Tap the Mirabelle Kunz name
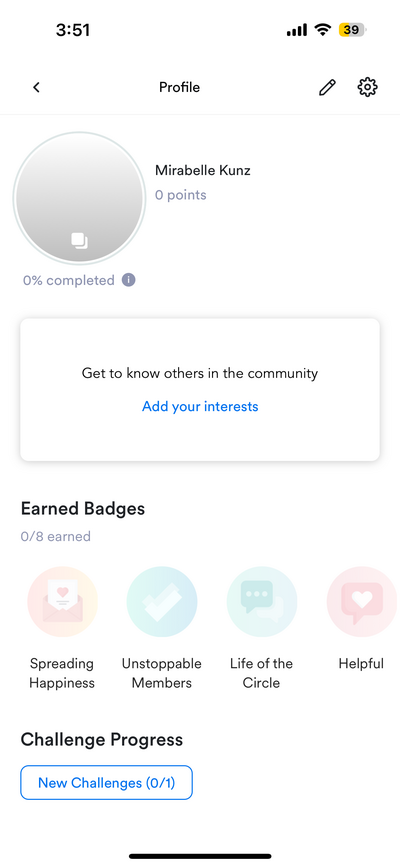 tap(202, 170)
